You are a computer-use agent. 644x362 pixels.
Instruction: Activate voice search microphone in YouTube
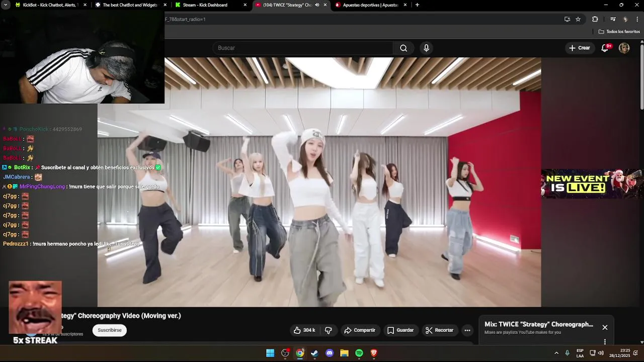click(x=426, y=48)
